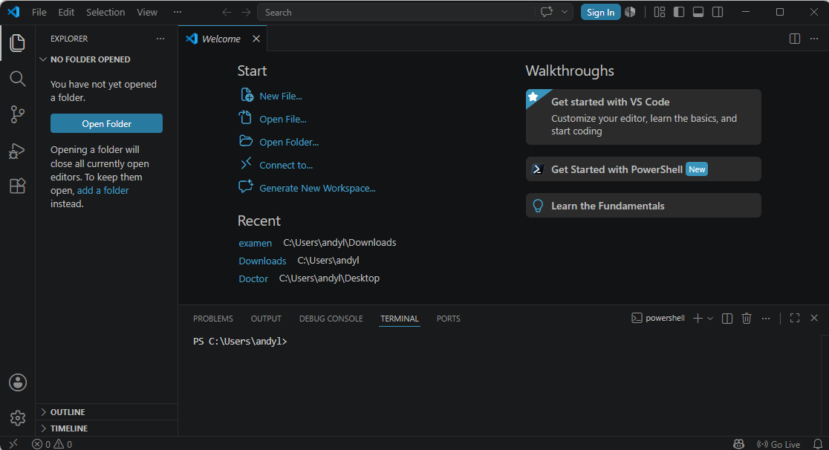The image size is (829, 450).
Task: Toggle the Primary Side Bar
Action: [x=679, y=12]
